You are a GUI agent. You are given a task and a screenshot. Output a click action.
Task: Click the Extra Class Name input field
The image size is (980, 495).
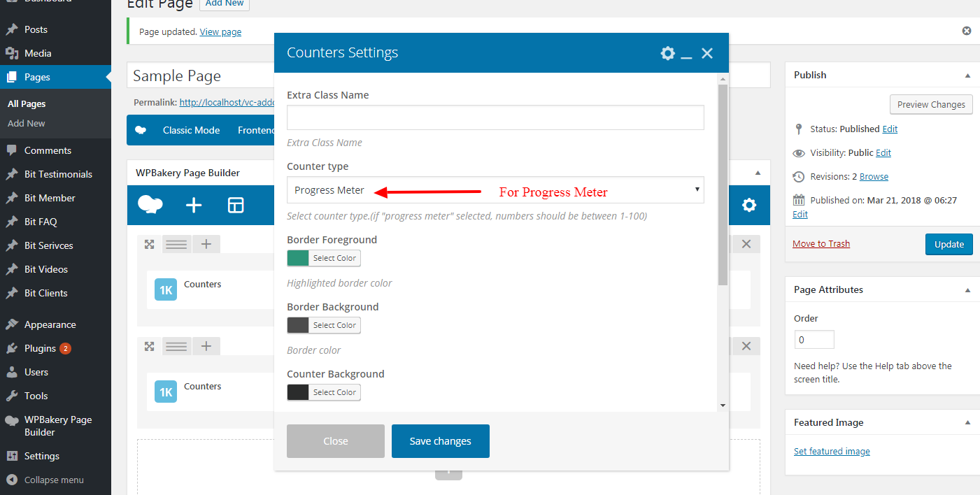[495, 117]
